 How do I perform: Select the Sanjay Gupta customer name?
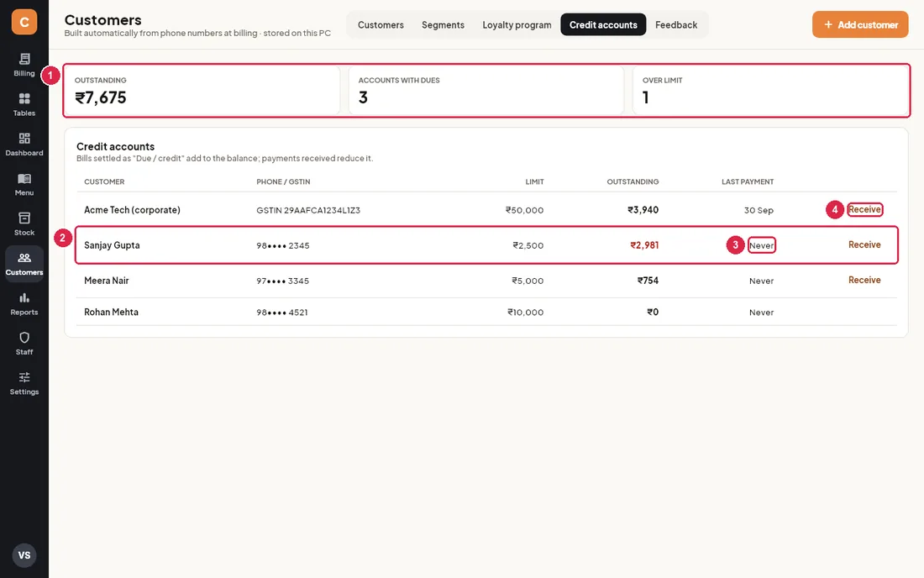112,245
